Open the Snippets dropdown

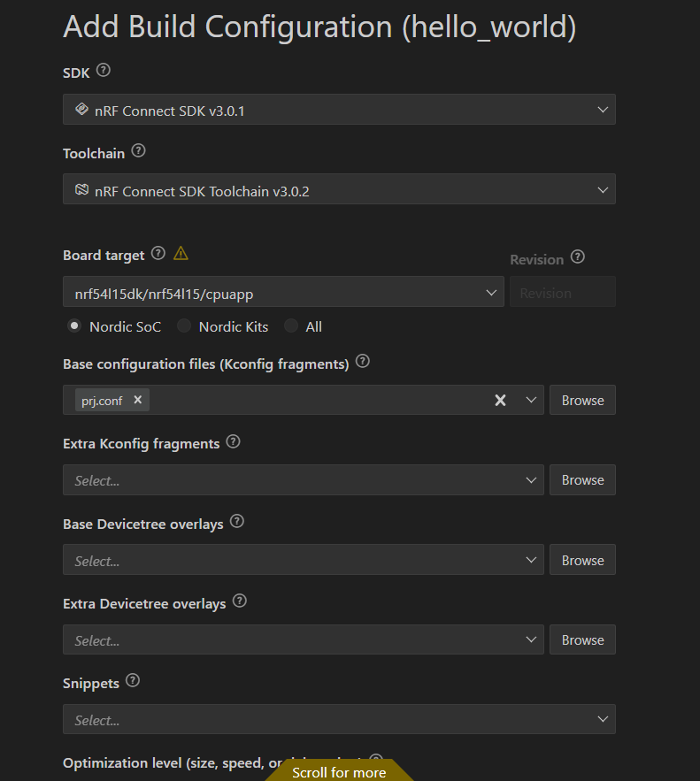coord(339,719)
